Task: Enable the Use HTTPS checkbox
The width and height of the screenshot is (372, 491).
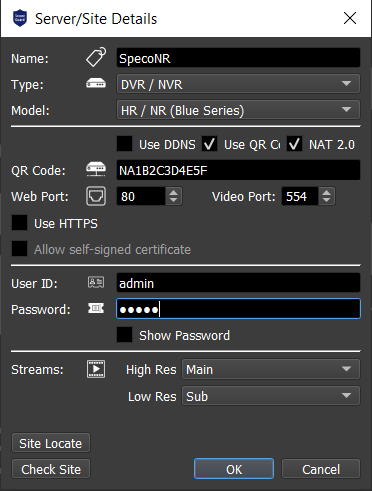Action: pos(20,223)
